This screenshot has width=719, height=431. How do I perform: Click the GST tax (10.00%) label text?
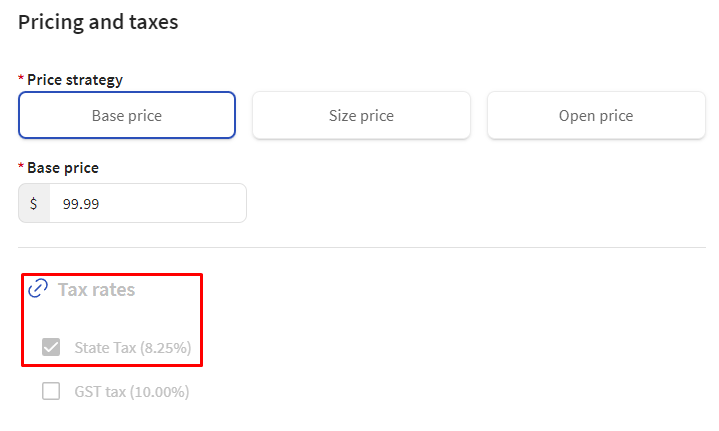132,392
